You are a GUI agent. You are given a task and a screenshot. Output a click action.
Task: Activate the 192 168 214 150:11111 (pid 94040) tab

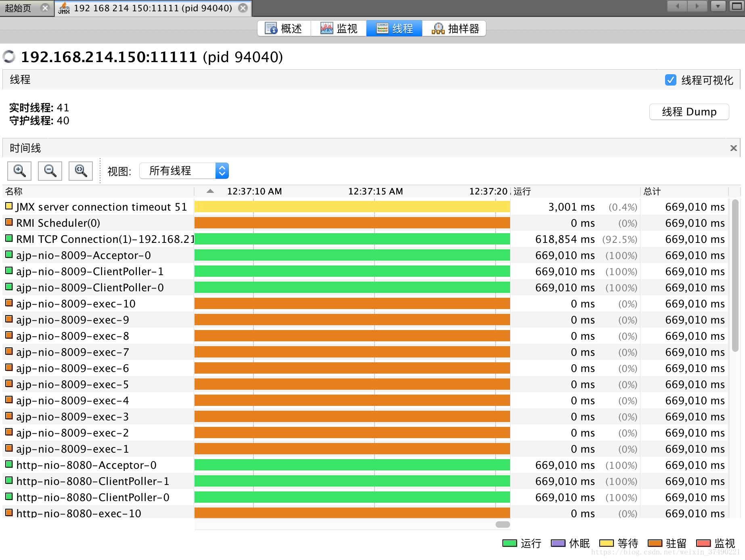pyautogui.click(x=153, y=8)
